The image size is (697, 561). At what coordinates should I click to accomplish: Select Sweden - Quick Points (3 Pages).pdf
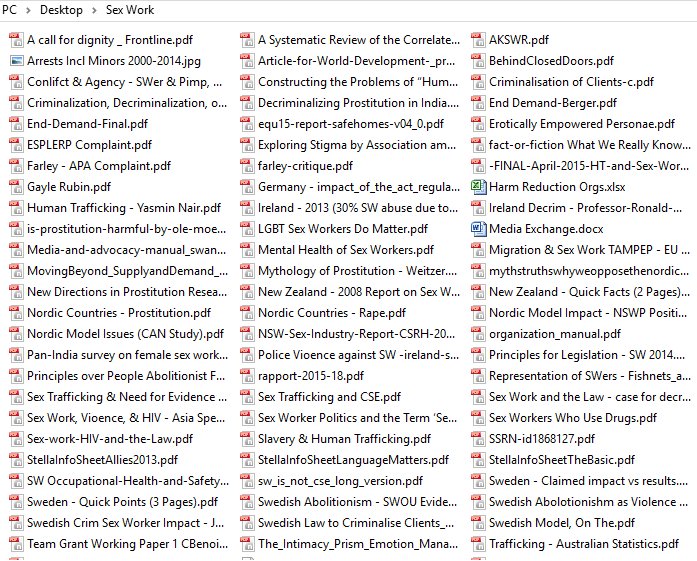[x=122, y=502]
